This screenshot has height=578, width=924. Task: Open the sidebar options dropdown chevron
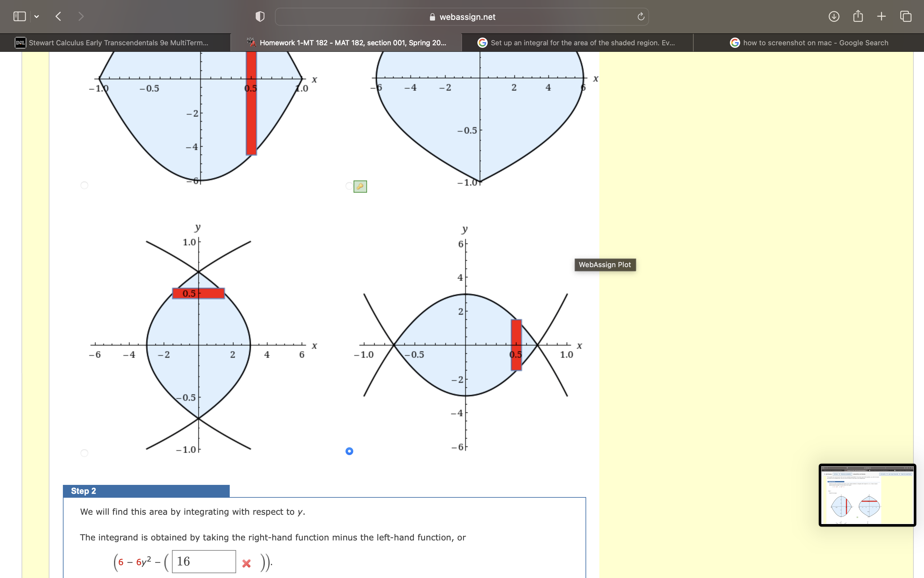[37, 16]
